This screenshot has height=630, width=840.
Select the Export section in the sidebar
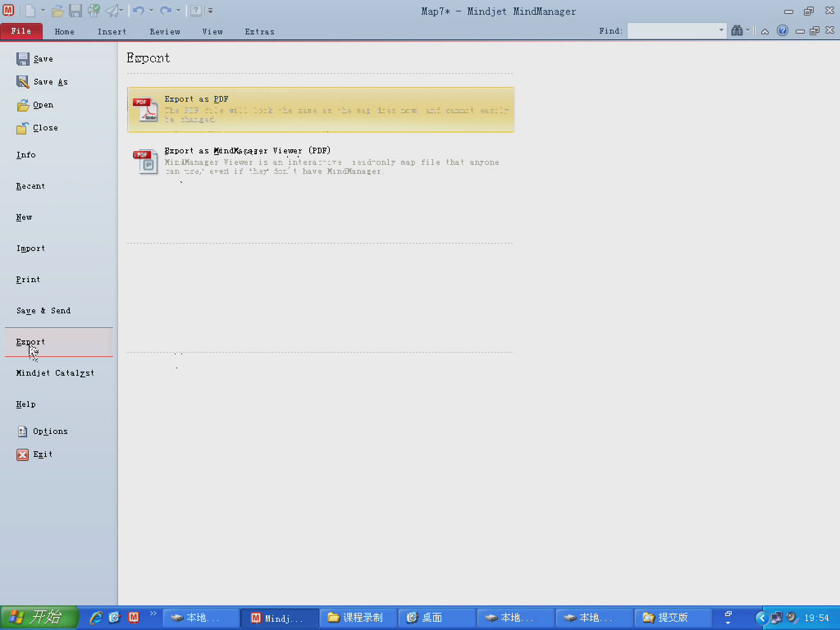(x=59, y=342)
